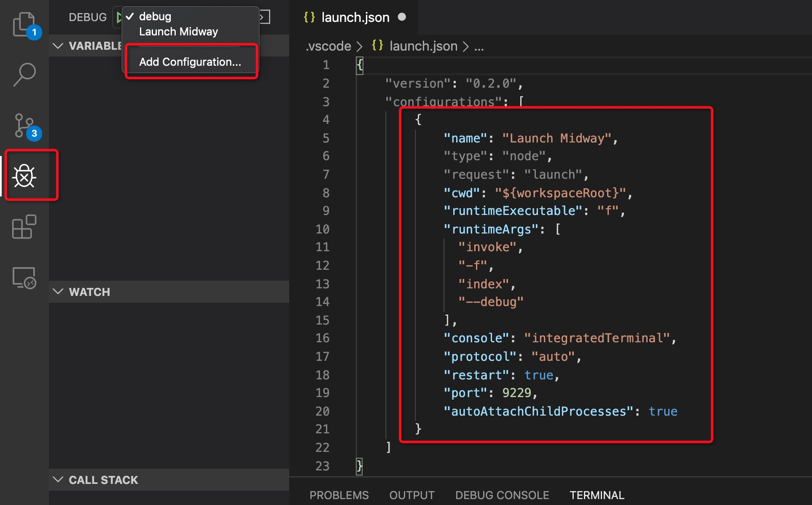Collapse the VARIABLES section

coord(58,46)
